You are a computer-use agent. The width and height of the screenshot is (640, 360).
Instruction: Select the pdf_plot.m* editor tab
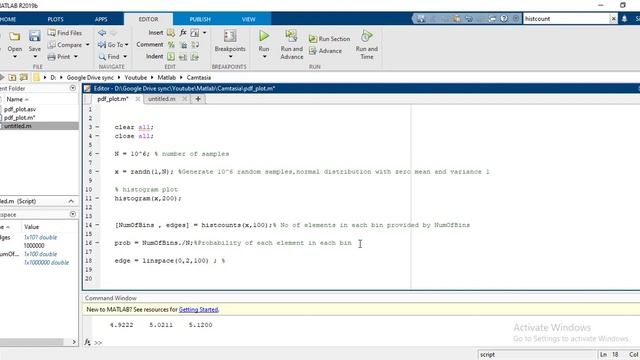113,99
